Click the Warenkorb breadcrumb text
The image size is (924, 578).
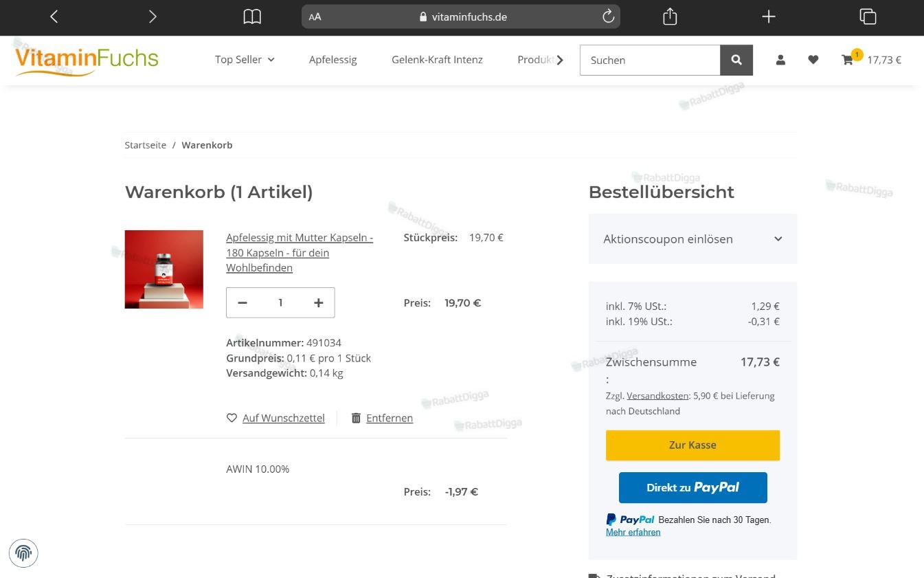[x=207, y=145]
